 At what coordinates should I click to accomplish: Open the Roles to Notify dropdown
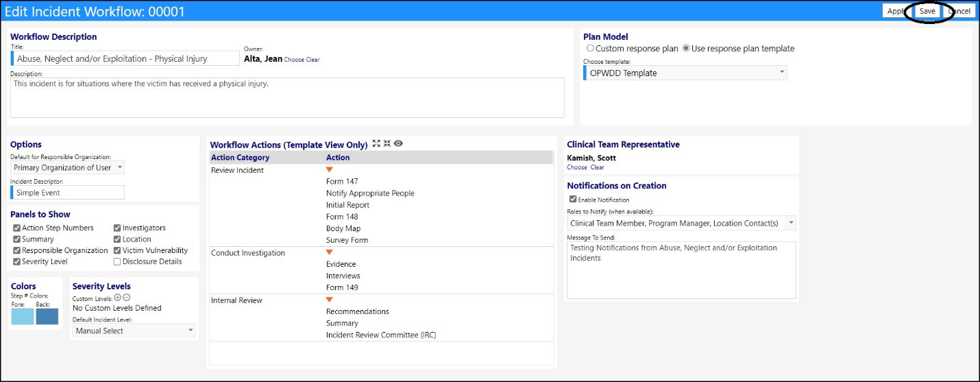tap(681, 223)
